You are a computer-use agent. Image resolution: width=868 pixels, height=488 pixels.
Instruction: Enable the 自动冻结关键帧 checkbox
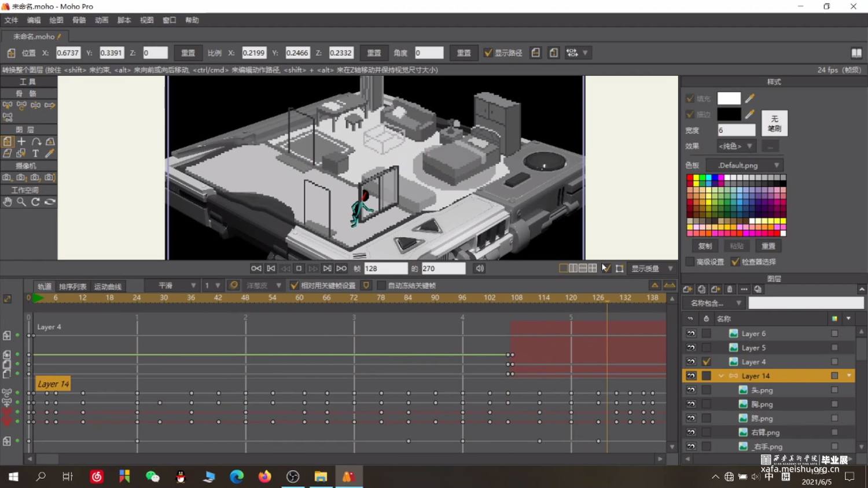(x=381, y=286)
